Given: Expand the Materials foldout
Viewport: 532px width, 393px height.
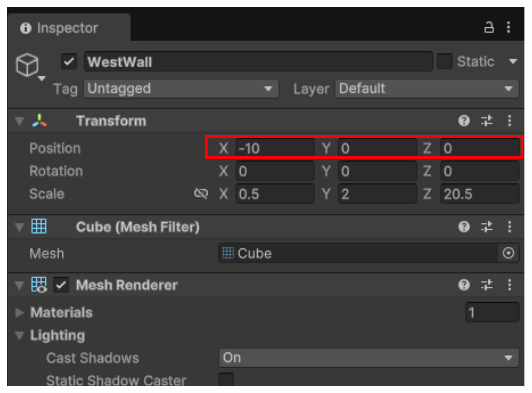Looking at the screenshot, I should [x=19, y=312].
